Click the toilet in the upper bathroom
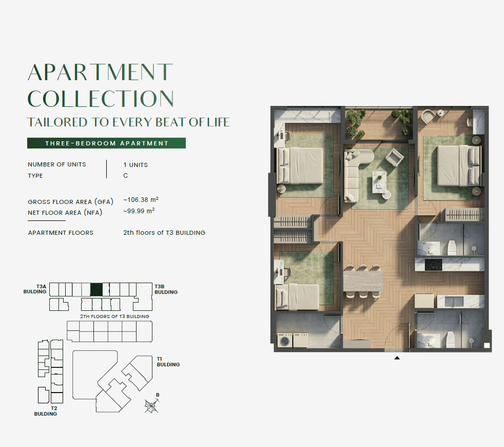The height and width of the screenshot is (447, 504). click(452, 248)
